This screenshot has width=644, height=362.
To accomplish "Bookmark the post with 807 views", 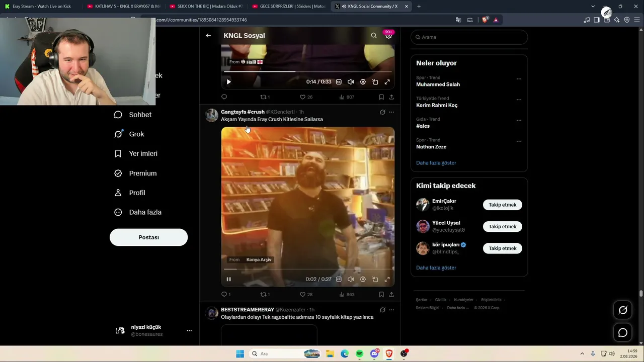I will pos(381,97).
